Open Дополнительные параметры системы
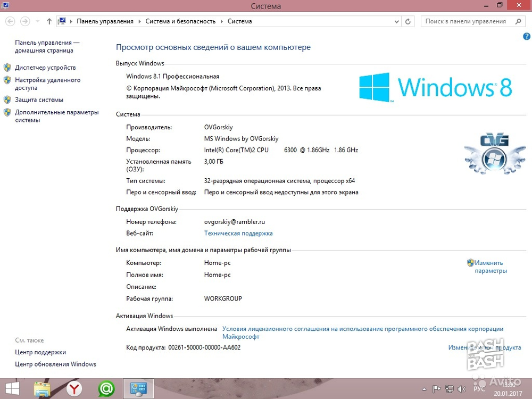This screenshot has height=399, width=532. [57, 116]
